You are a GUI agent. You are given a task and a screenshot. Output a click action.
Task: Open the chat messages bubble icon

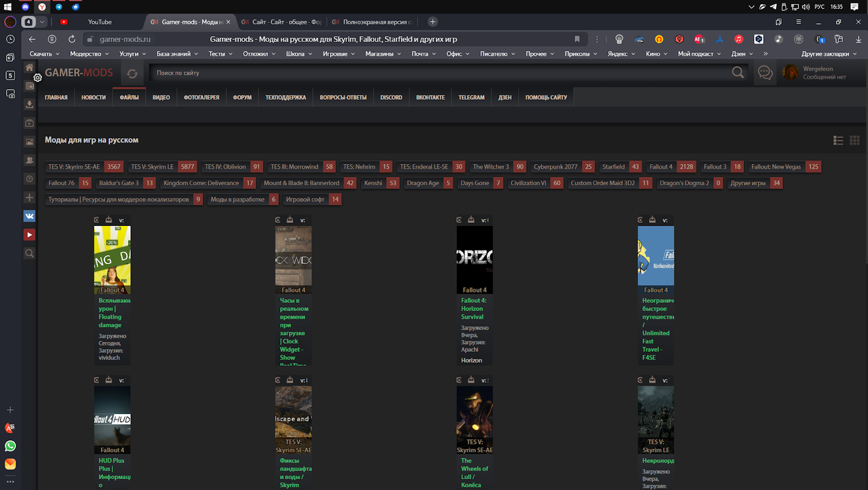766,73
